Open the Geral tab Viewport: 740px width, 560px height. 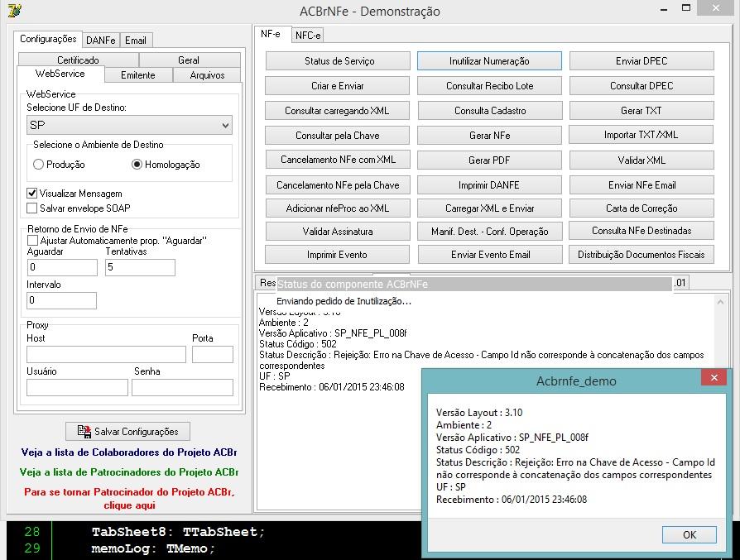tap(189, 60)
